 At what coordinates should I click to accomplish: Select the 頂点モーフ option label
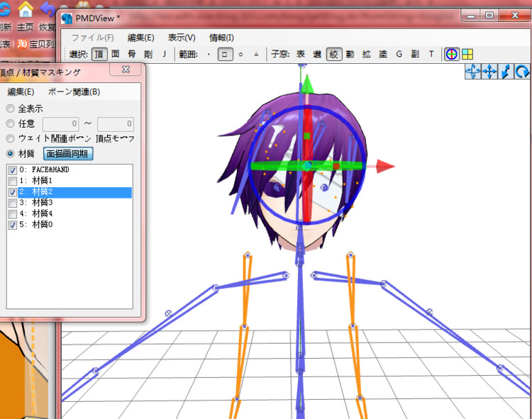(x=116, y=139)
